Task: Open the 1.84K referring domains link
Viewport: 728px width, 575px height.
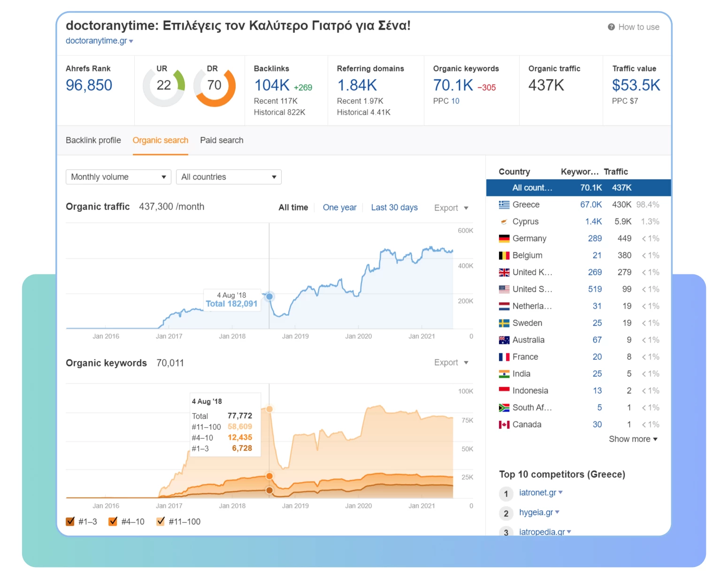Action: (357, 85)
